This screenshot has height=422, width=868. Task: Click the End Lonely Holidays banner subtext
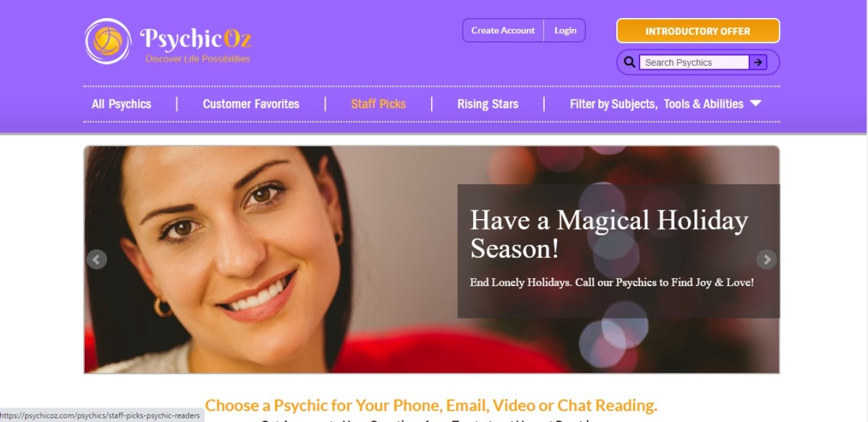[612, 283]
